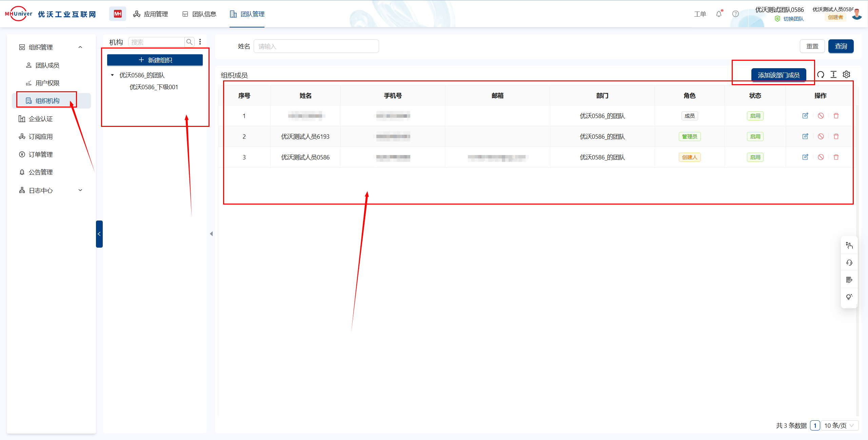The width and height of the screenshot is (868, 440).
Task: Click the 添加该部门成员 button
Action: (778, 75)
